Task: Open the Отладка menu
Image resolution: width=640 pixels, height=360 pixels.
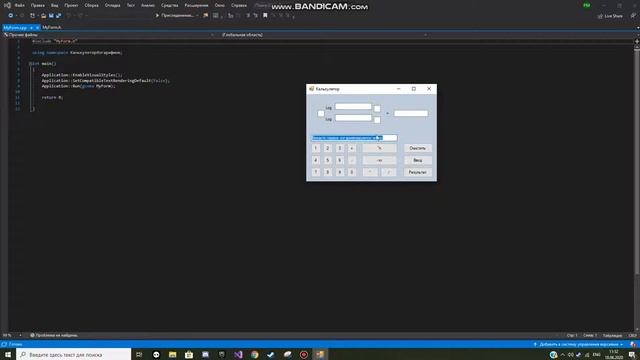Action: pos(112,5)
